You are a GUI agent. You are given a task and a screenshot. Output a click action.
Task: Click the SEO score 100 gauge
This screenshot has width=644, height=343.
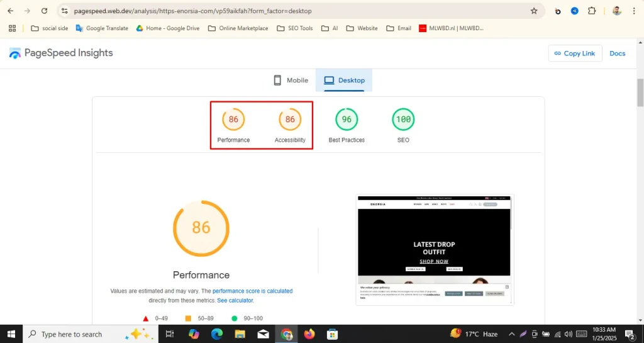pyautogui.click(x=403, y=120)
